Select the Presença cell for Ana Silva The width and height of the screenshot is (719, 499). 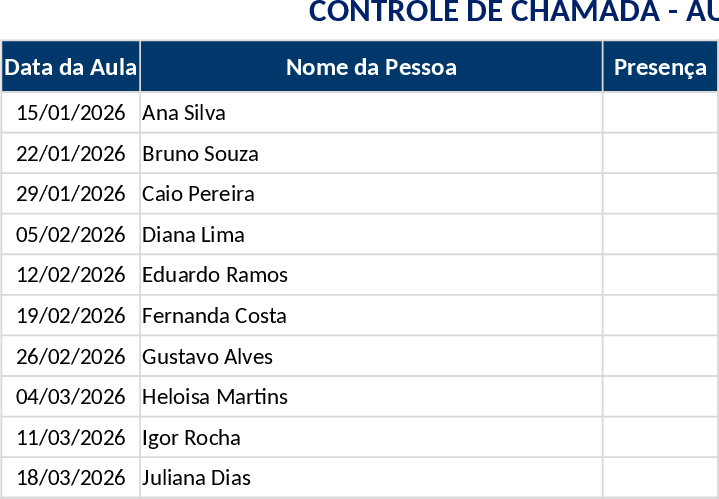[x=660, y=113]
